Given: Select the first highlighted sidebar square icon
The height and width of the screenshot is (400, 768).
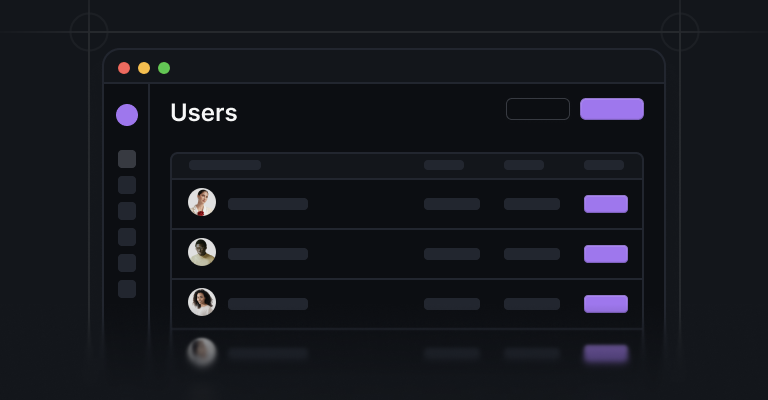Looking at the screenshot, I should [127, 159].
